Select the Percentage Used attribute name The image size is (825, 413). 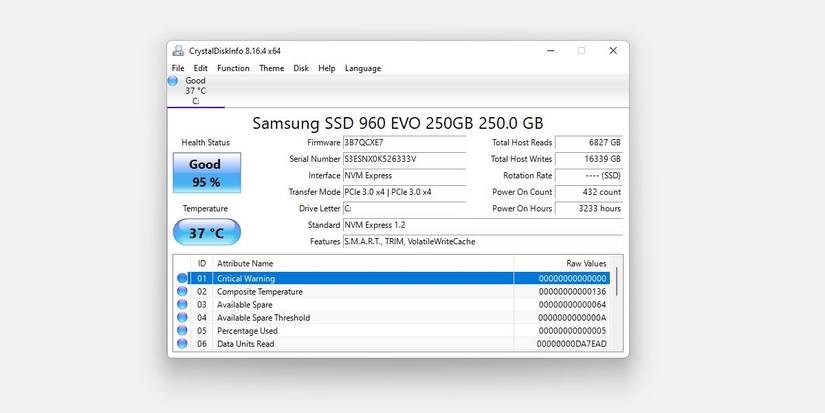[247, 331]
